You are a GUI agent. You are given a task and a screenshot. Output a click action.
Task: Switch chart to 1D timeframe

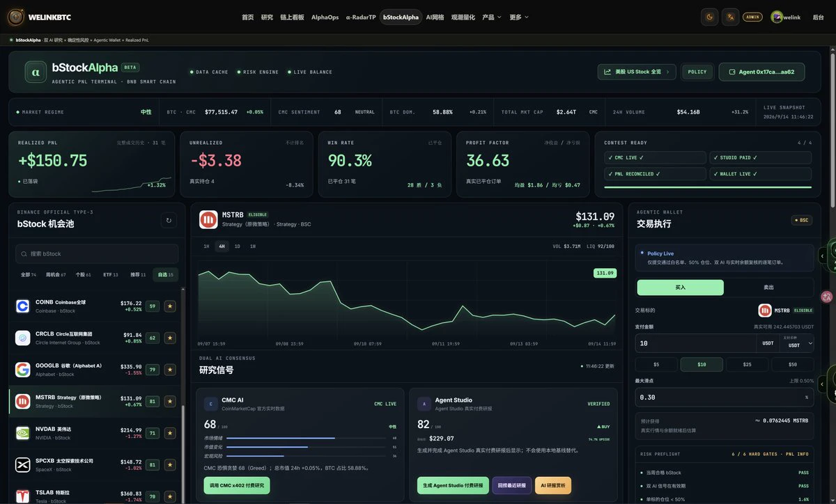(237, 246)
